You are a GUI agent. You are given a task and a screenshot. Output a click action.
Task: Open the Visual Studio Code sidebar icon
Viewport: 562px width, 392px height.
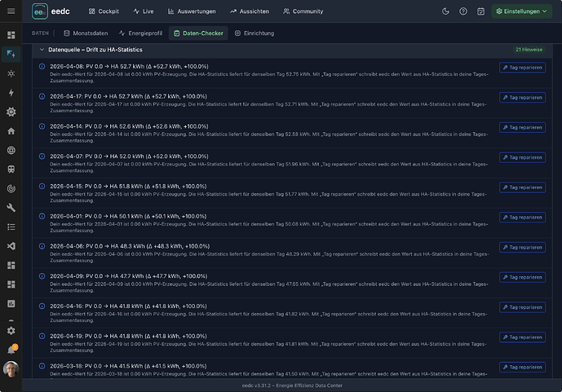coord(11,246)
